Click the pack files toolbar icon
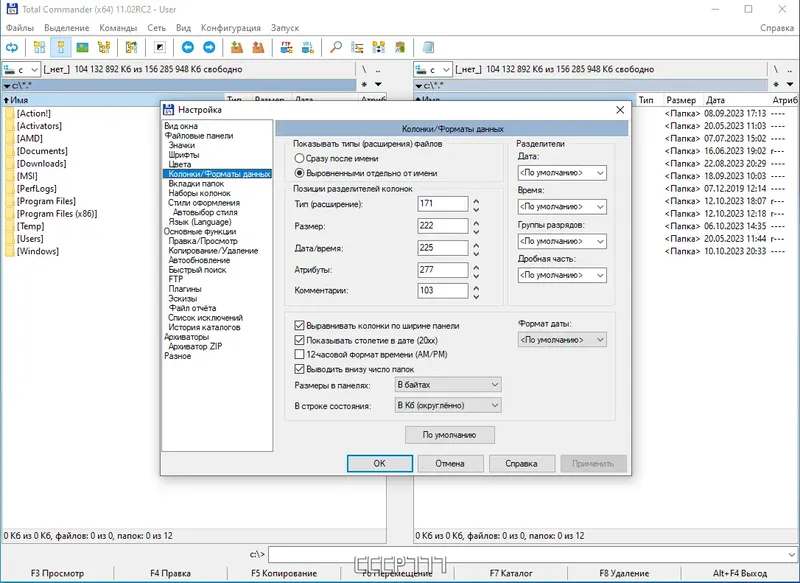Image resolution: width=800 pixels, height=583 pixels. (x=237, y=48)
